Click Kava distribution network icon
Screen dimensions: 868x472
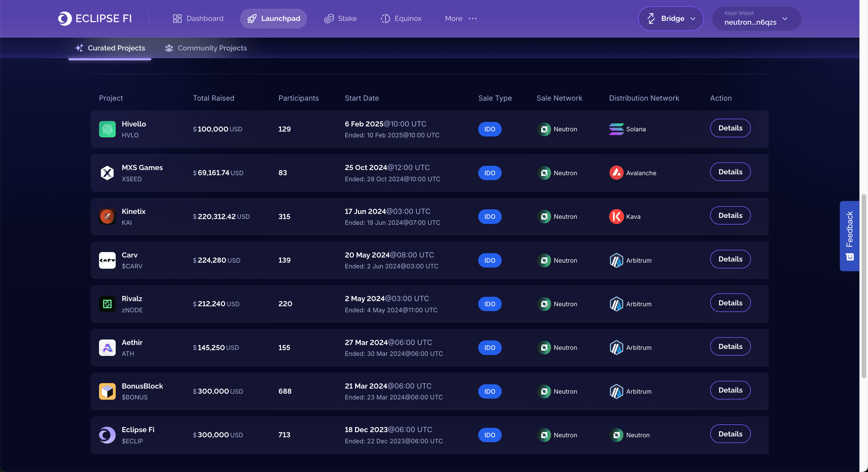pyautogui.click(x=616, y=217)
